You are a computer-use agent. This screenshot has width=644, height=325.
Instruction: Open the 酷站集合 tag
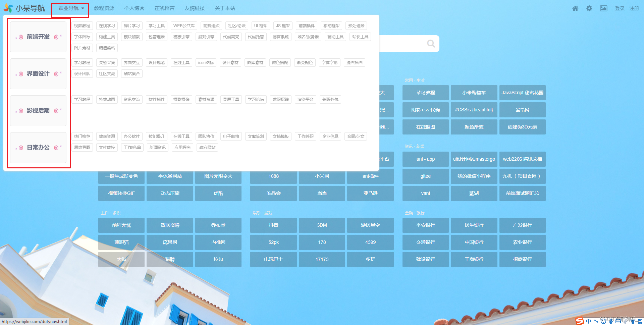[132, 74]
